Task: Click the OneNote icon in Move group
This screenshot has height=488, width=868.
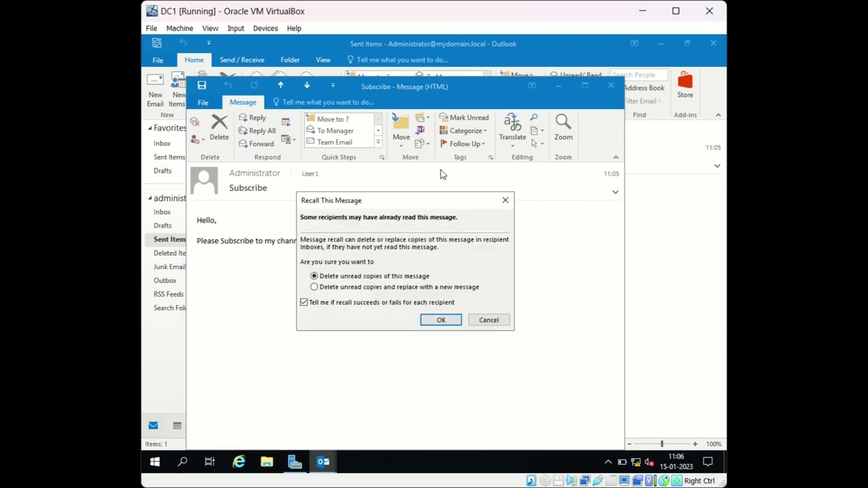Action: tap(420, 130)
